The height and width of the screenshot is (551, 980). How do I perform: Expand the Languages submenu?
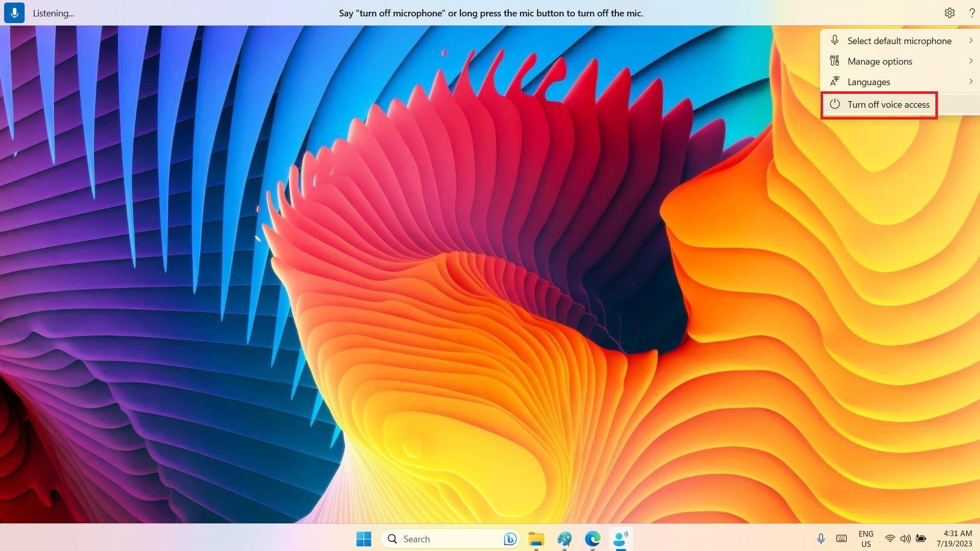pos(971,82)
